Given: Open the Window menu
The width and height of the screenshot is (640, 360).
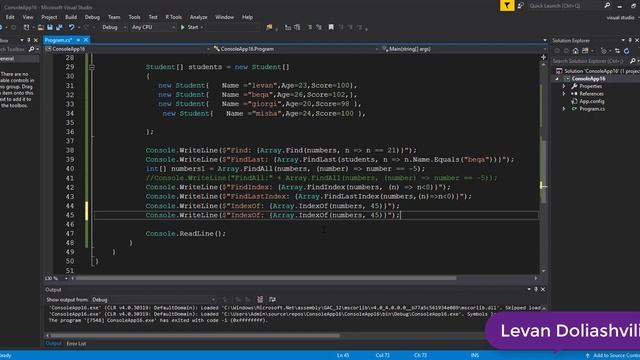Looking at the screenshot, I should (224, 17).
